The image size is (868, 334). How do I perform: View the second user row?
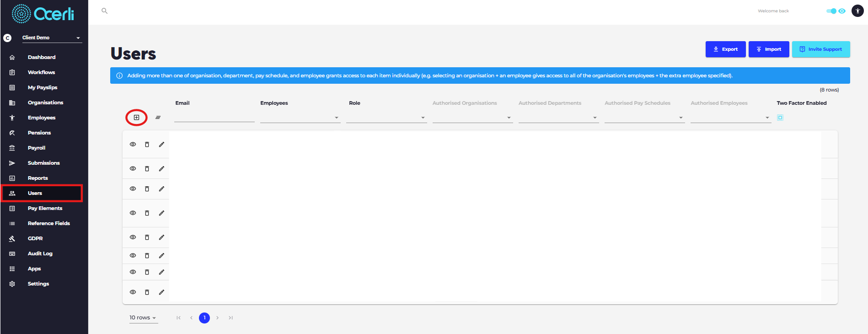[x=133, y=169]
